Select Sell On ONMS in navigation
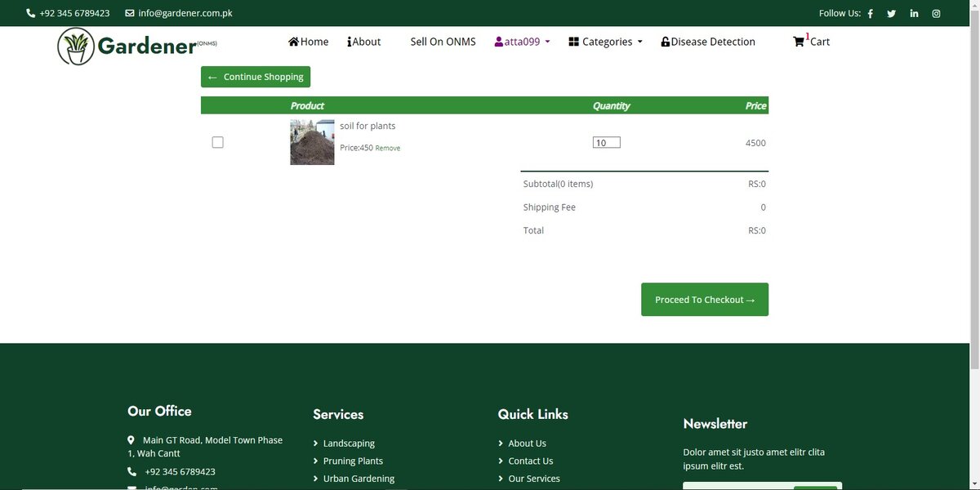This screenshot has height=490, width=980. (443, 41)
